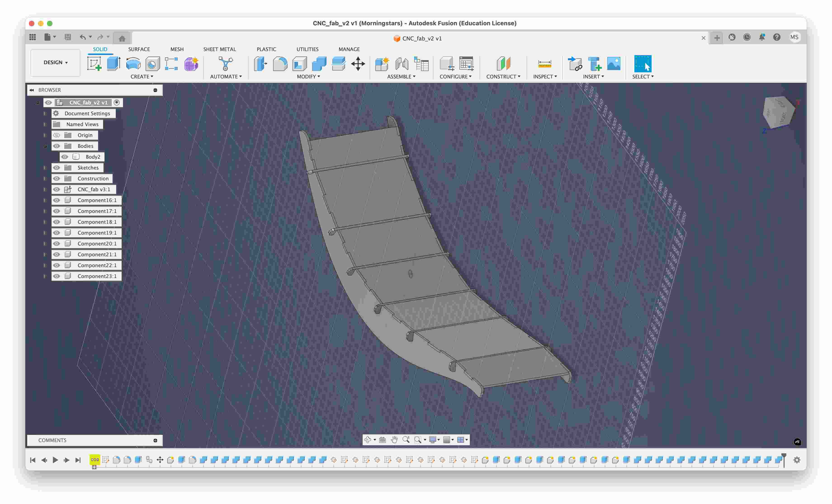Hide the Construction folder
The height and width of the screenshot is (504, 832).
(56, 178)
